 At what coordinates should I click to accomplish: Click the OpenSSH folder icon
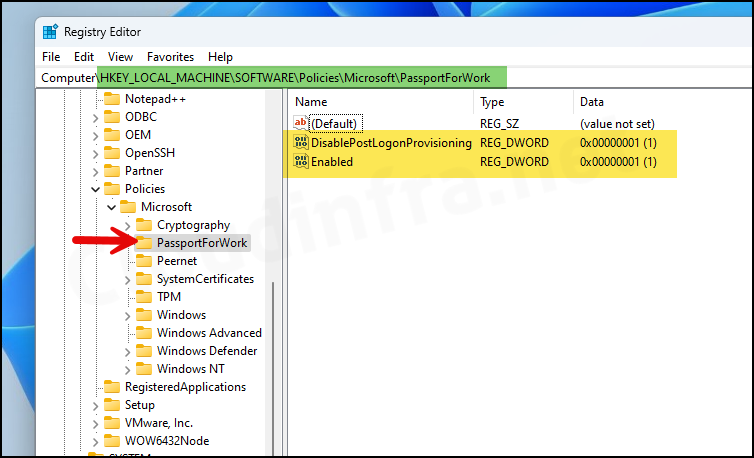tap(112, 153)
